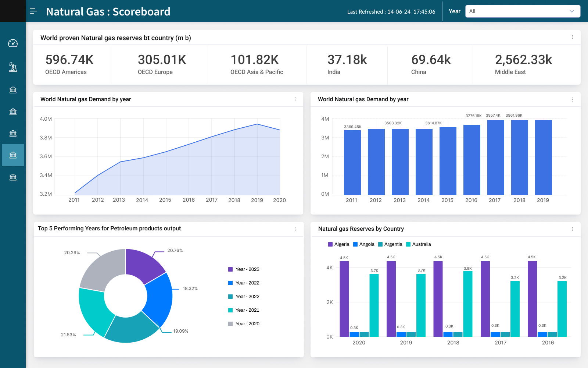The image size is (588, 368).
Task: Click the hamburger menu icon
Action: click(x=33, y=11)
